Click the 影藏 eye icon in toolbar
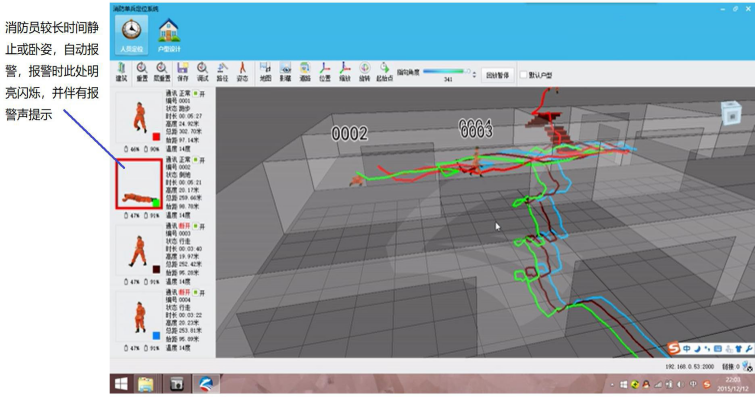Viewport: 755px width, 397px height. tap(286, 71)
